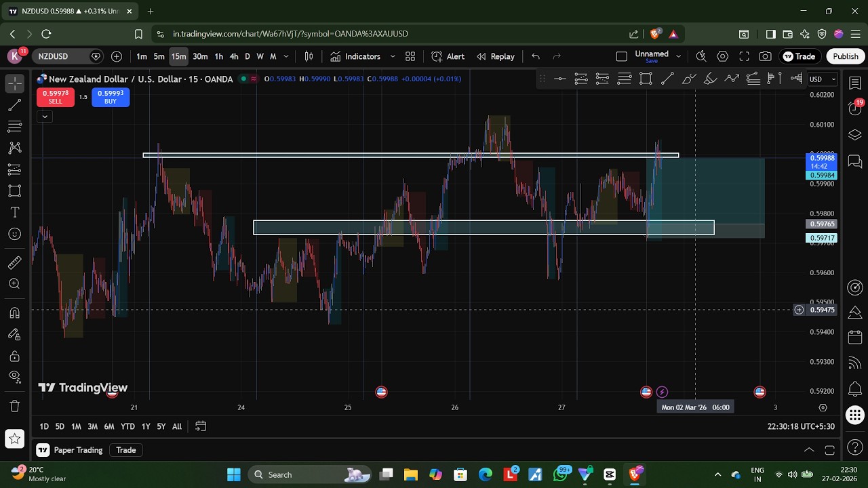Open the alerts panel with 19 badge
This screenshot has height=488, width=868.
(855, 108)
